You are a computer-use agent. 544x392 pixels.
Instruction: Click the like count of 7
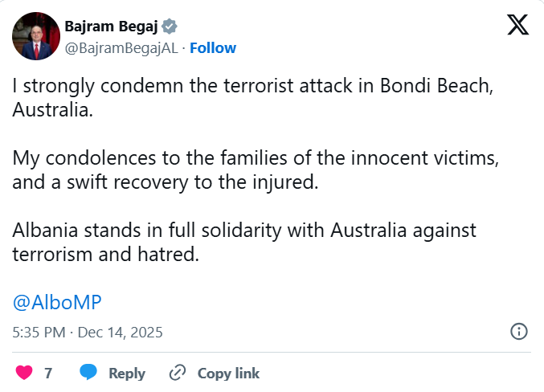coord(48,373)
